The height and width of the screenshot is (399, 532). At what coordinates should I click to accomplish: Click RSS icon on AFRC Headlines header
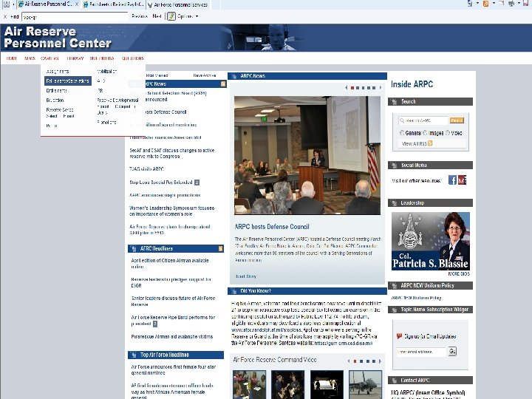pyautogui.click(x=220, y=249)
